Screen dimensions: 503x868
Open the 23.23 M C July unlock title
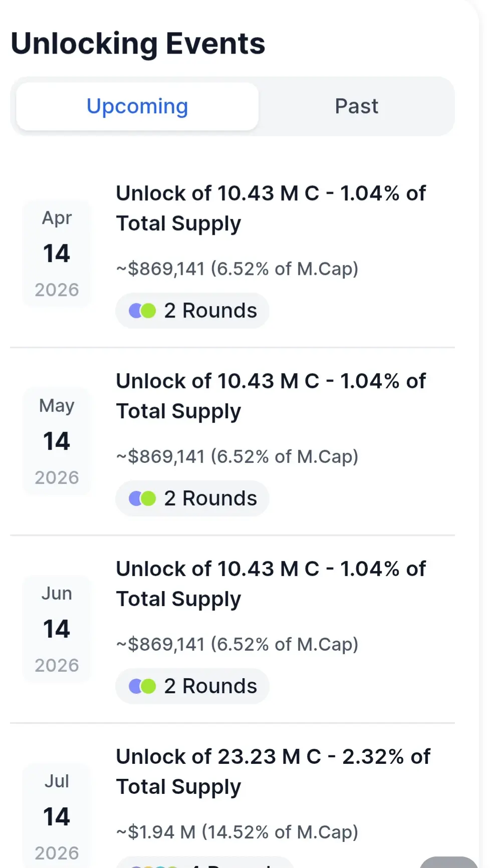point(273,771)
